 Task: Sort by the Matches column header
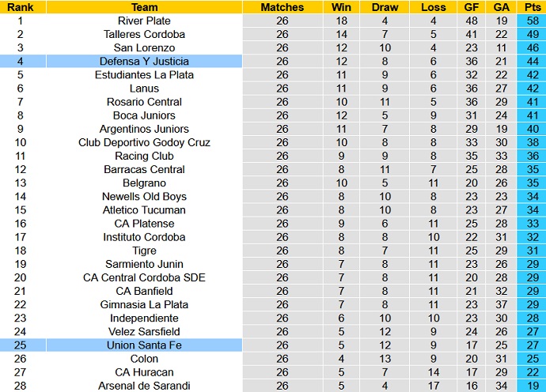(282, 7)
